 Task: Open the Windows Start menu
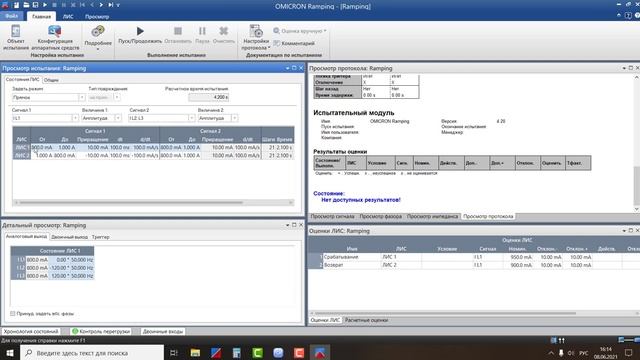10,353
